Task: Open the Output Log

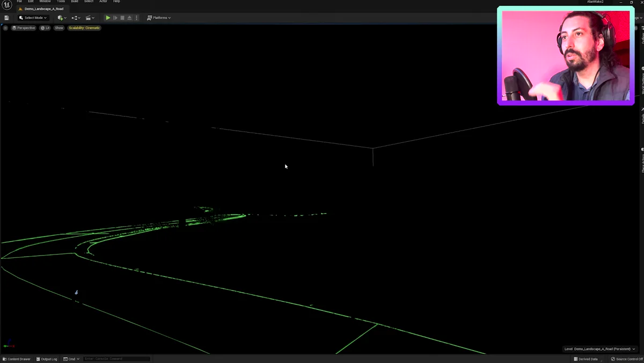Action: pos(47,359)
